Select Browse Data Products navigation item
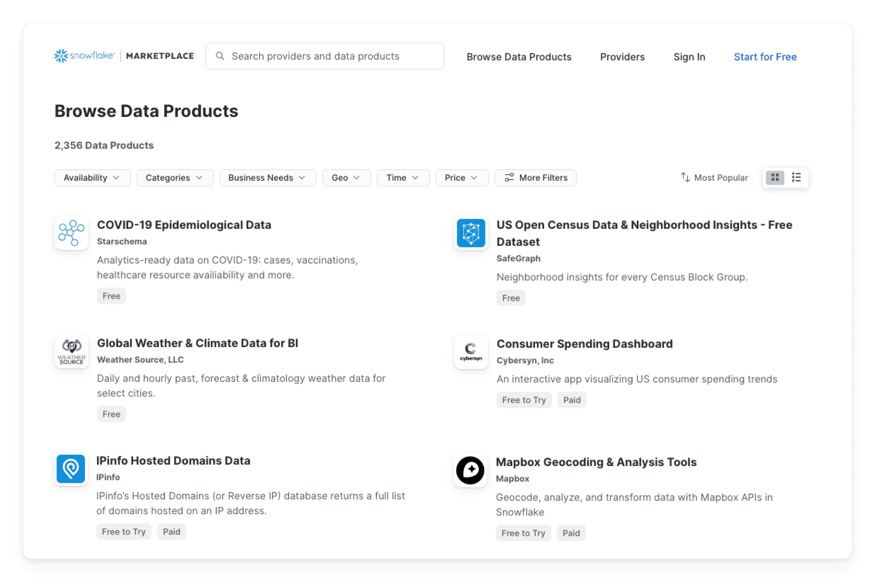Screen dimensions: 875x588 [x=519, y=56]
